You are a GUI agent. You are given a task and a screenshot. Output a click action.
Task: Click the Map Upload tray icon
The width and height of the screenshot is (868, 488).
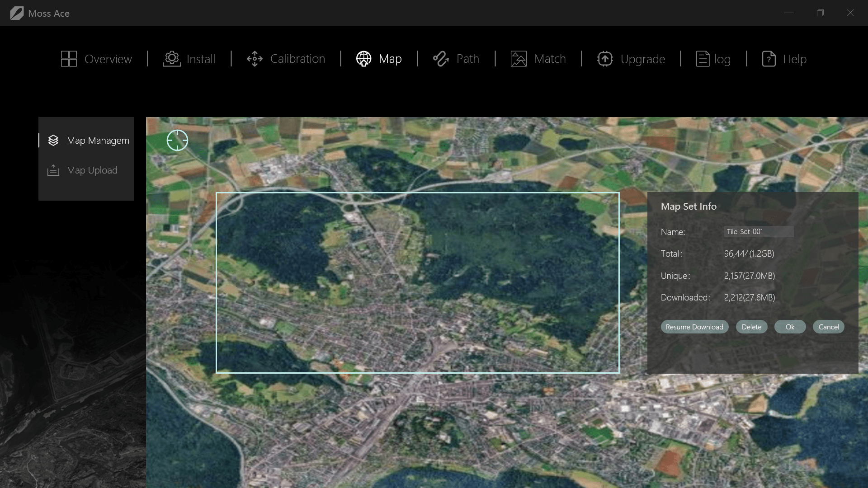pos(53,170)
